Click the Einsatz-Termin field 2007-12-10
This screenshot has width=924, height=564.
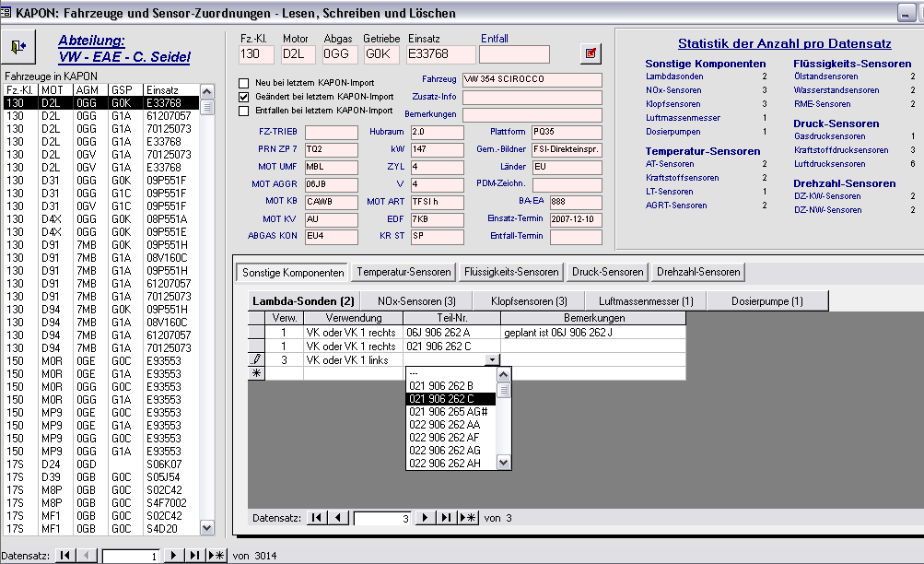tap(576, 219)
